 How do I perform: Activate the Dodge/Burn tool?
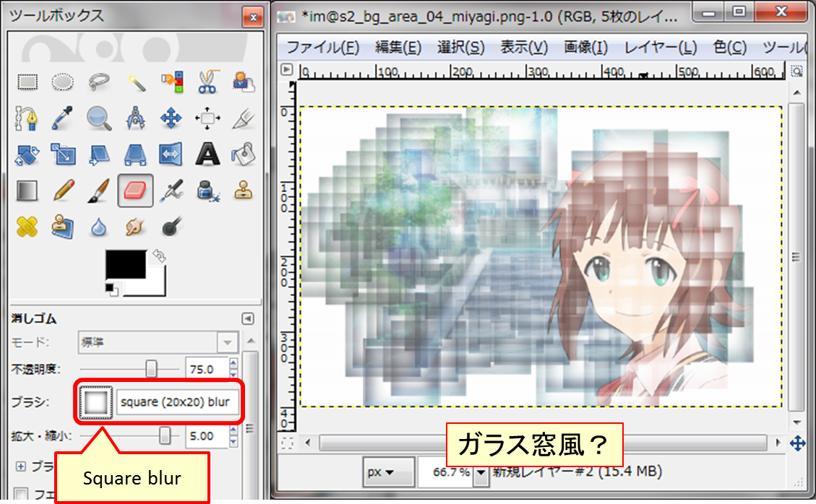[172, 227]
